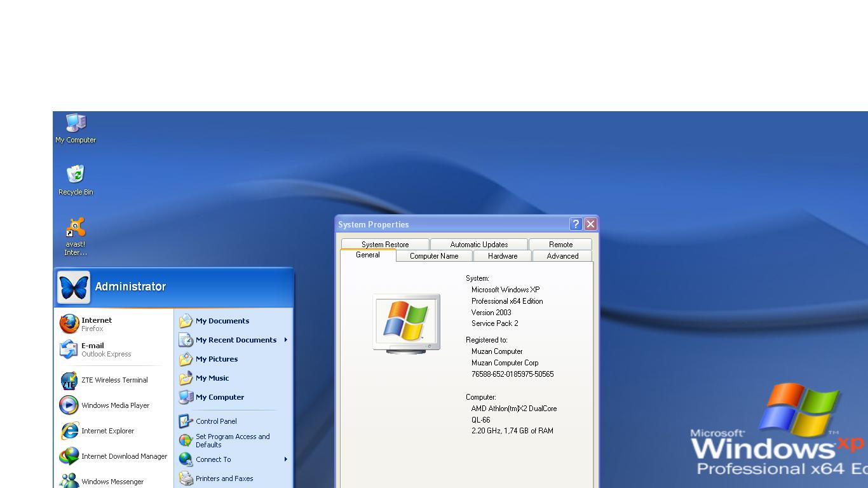The image size is (868, 488).
Task: Expand the Connect To submenu arrow
Action: 286,459
